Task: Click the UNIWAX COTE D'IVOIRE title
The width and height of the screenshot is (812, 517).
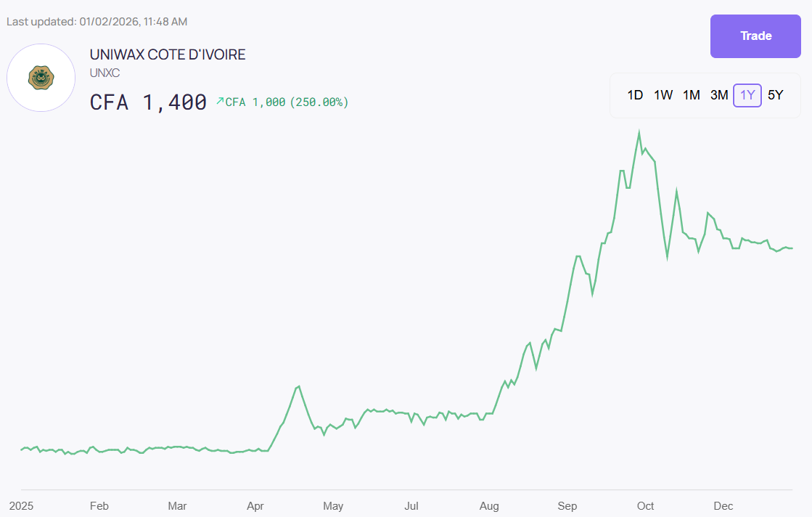Action: tap(168, 54)
